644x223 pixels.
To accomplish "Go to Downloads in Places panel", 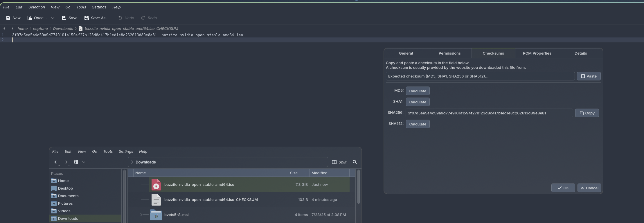I will click(x=85, y=218).
